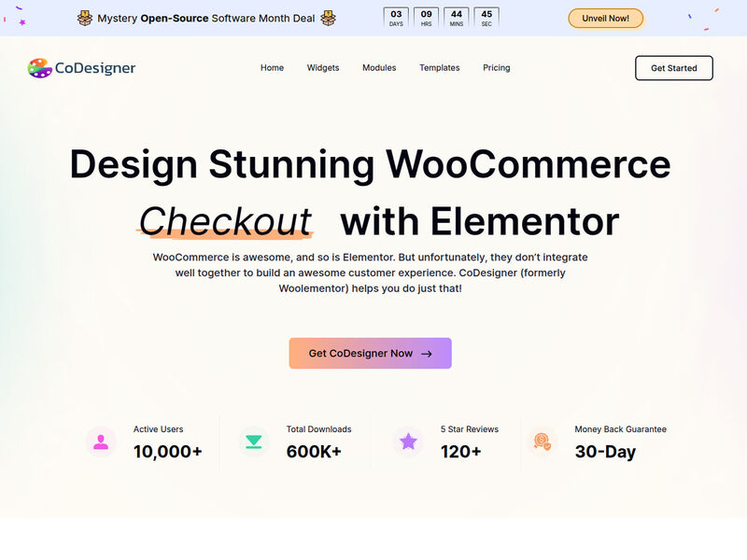The height and width of the screenshot is (560, 747).
Task: Click the 03 days countdown box
Action: coord(396,18)
